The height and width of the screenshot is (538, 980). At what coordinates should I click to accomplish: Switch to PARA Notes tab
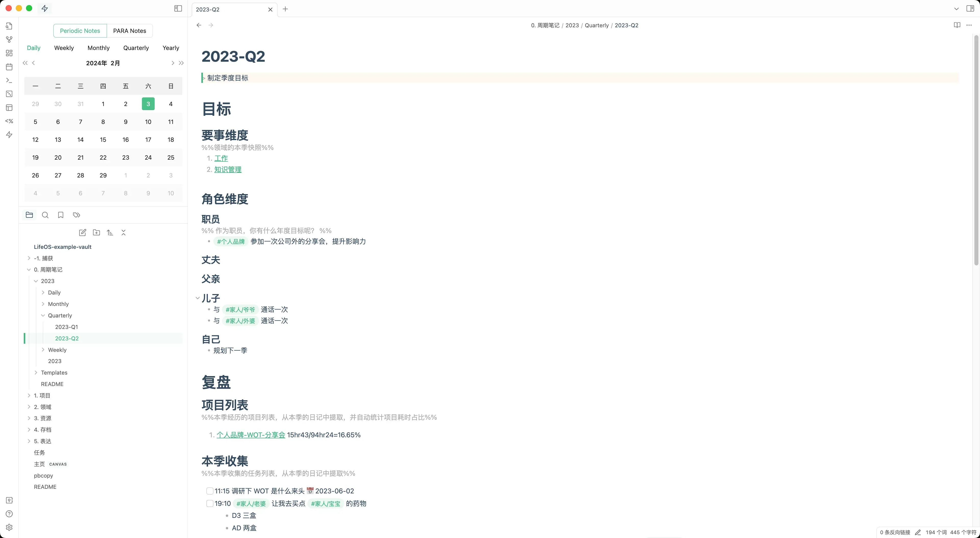(129, 31)
